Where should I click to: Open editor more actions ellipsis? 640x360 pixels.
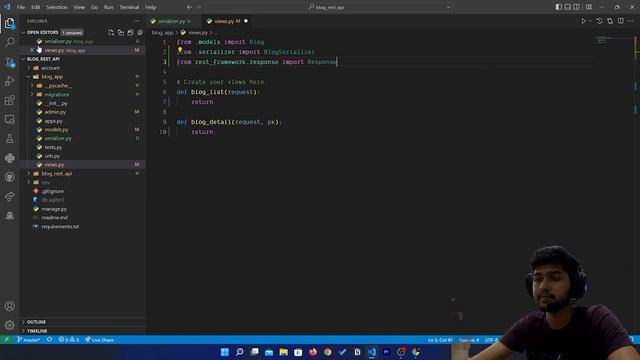631,21
